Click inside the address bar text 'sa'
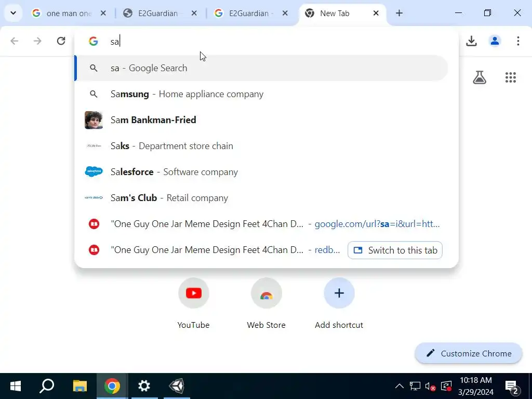The image size is (532, 399). click(x=115, y=42)
